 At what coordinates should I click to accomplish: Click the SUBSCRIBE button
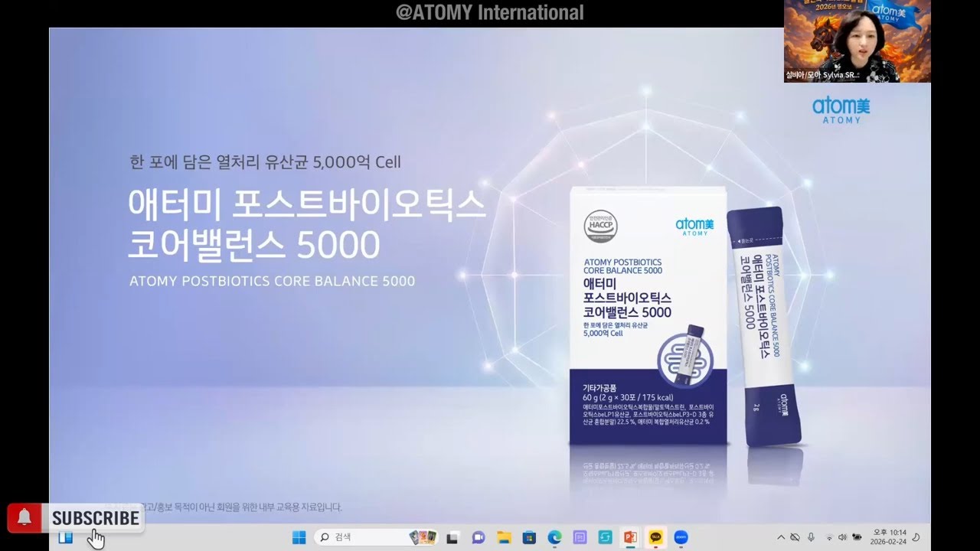[96, 518]
